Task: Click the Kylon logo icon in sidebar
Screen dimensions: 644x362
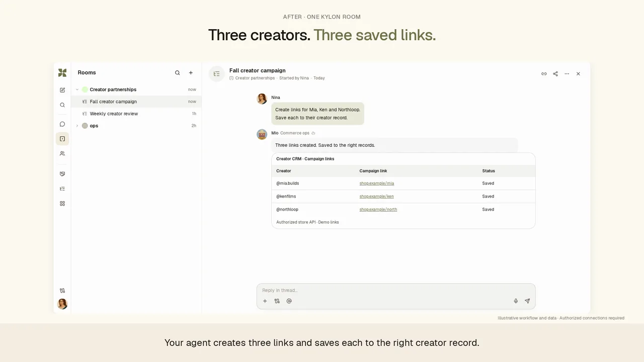Action: tap(62, 73)
